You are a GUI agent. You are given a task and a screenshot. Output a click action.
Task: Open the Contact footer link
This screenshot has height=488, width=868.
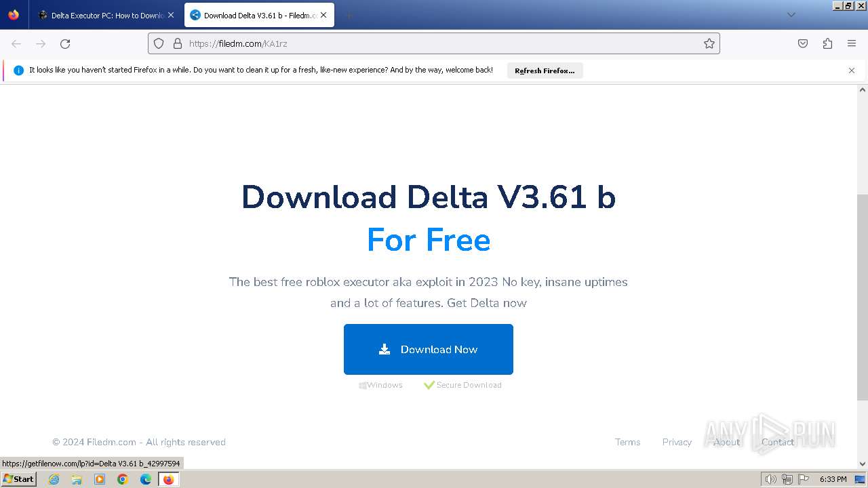pyautogui.click(x=777, y=442)
